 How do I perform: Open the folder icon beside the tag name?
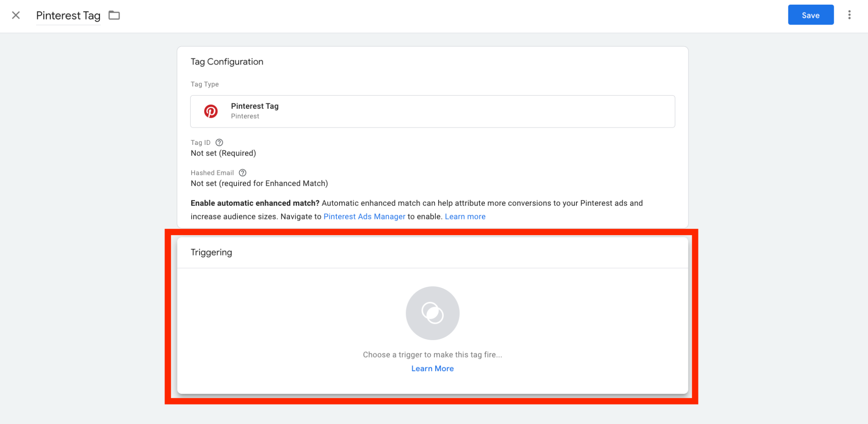114,15
